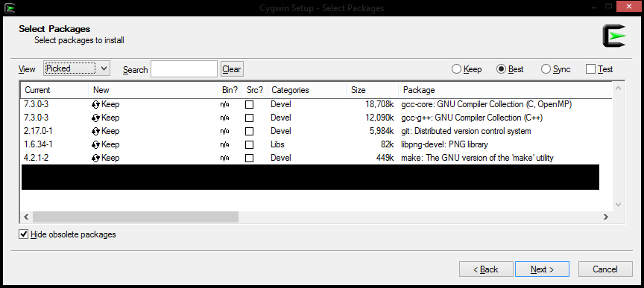Click the Bin? column header

coord(230,90)
